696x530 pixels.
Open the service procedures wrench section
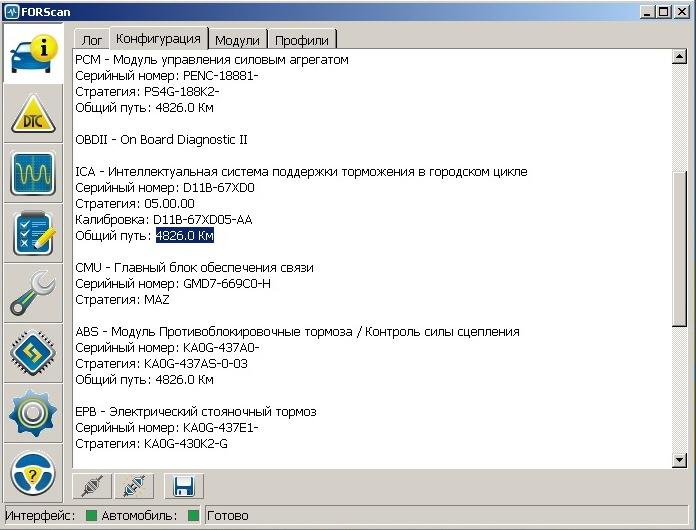(33, 293)
